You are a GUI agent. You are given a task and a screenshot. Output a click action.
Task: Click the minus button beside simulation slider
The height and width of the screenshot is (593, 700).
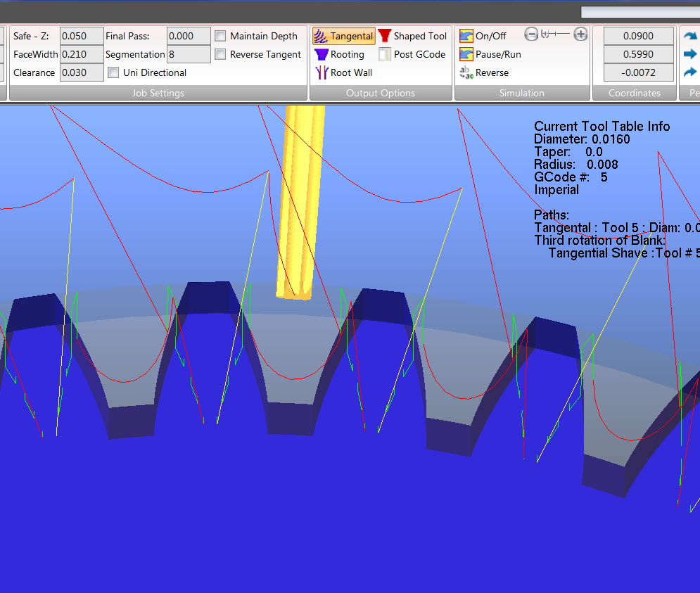(532, 34)
